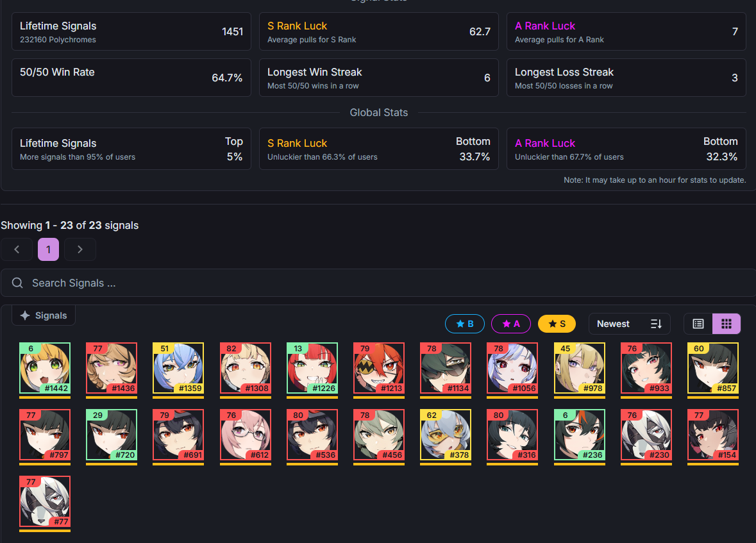Select global A Rank Luck Bottom 32.3% card
Screen dimensions: 756x543
(626, 149)
